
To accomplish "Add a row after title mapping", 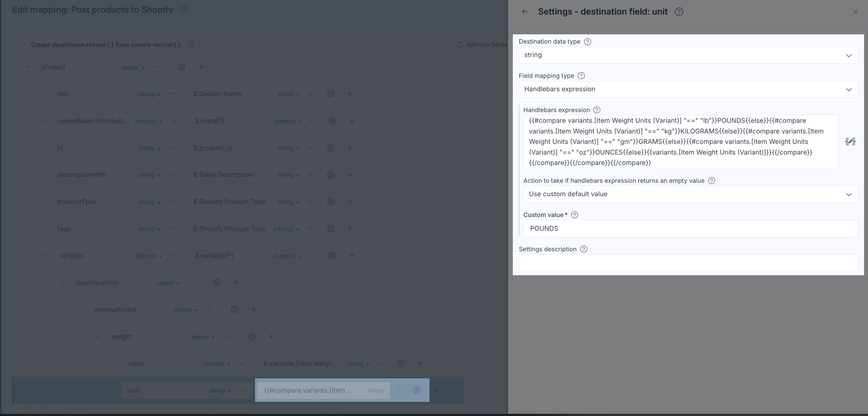I will coord(350,94).
